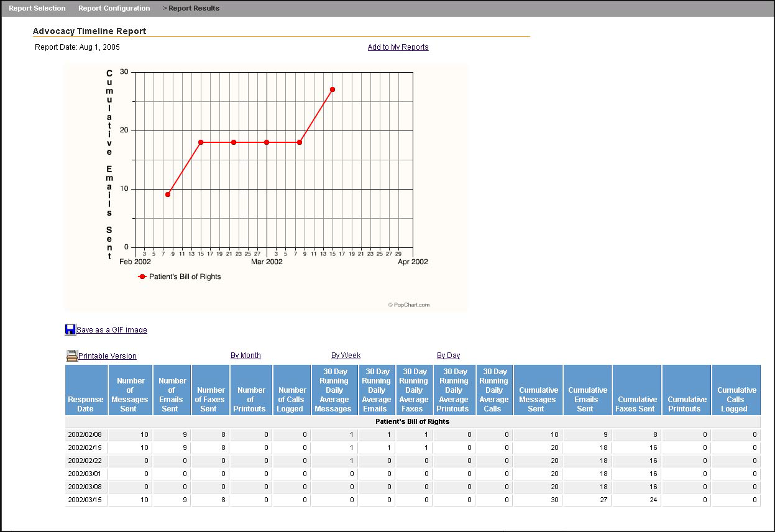Click the Number of Faxes Sent column header
Screen dimensions: 775x532
[x=211, y=390]
